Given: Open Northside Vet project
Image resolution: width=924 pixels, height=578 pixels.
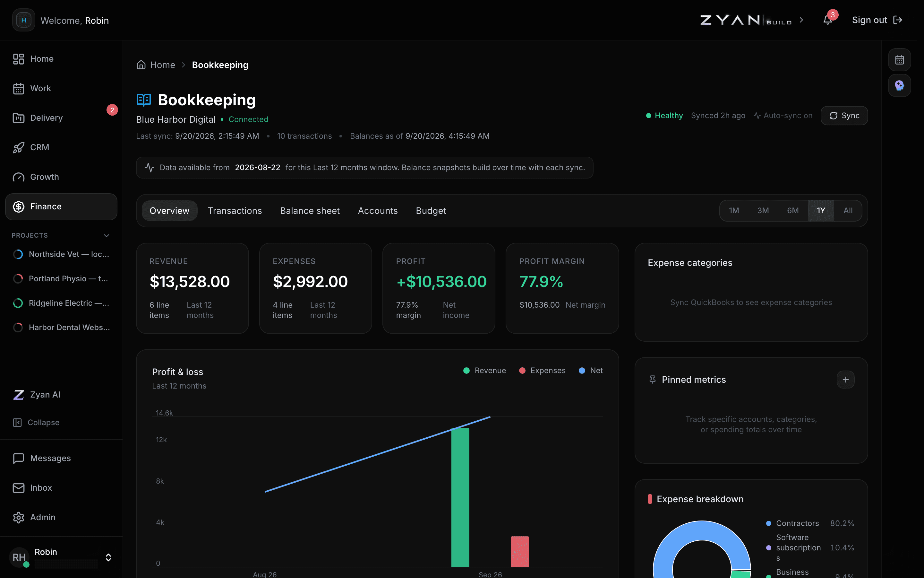Looking at the screenshot, I should click(61, 254).
